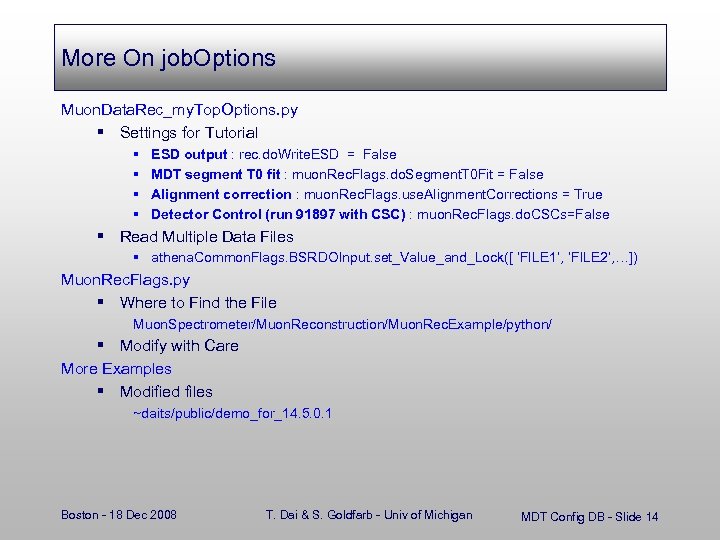Select the 'MuonSpectrometer/MuonReconstruction/MuonRecExample/python/' path
This screenshot has height=540, width=720.
point(343,325)
